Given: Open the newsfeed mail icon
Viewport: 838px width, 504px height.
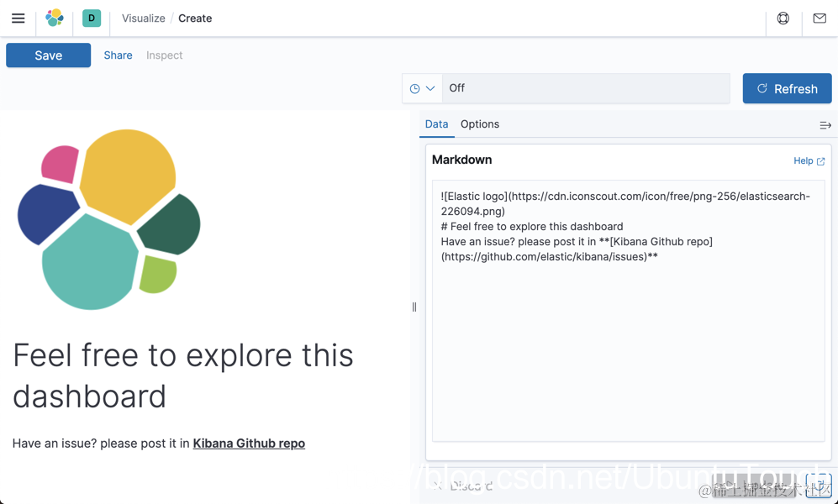Looking at the screenshot, I should pos(820,18).
